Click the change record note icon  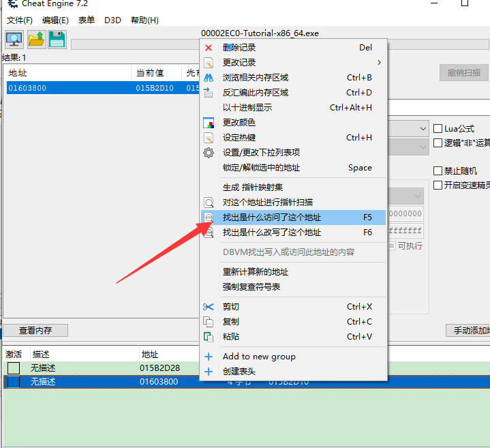[x=209, y=63]
